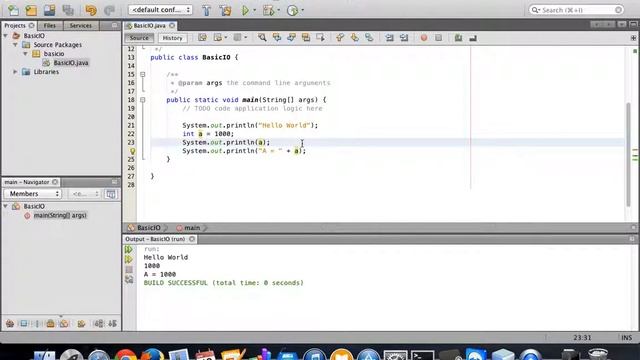
Task: Click the Stop Macro Recording square icon
Action: click(438, 38)
